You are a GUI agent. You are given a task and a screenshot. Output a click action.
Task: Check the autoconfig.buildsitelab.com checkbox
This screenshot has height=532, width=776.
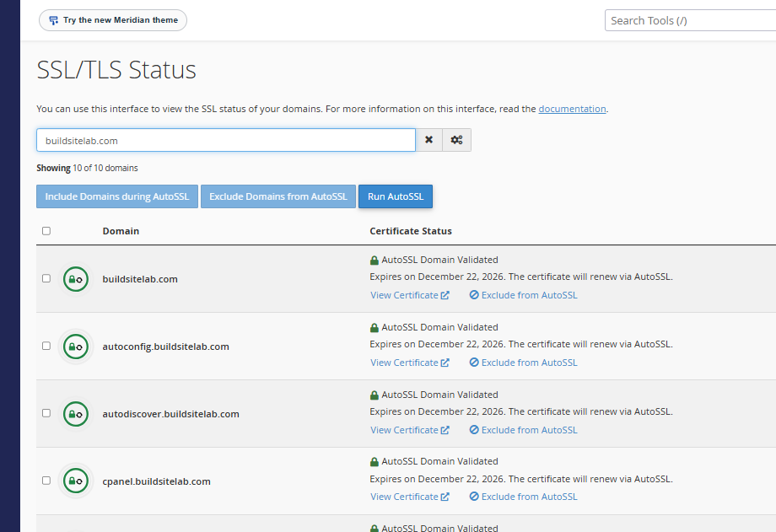click(46, 346)
